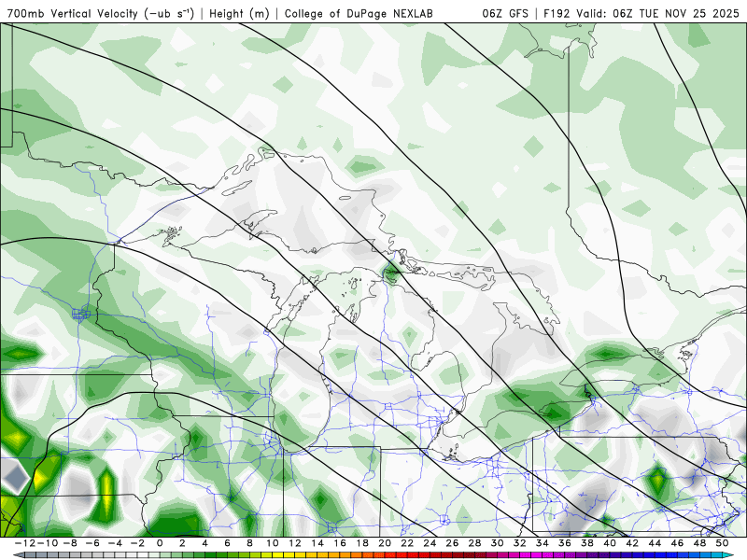Click the '28' color scale label
The image size is (747, 560).
pos(474,543)
